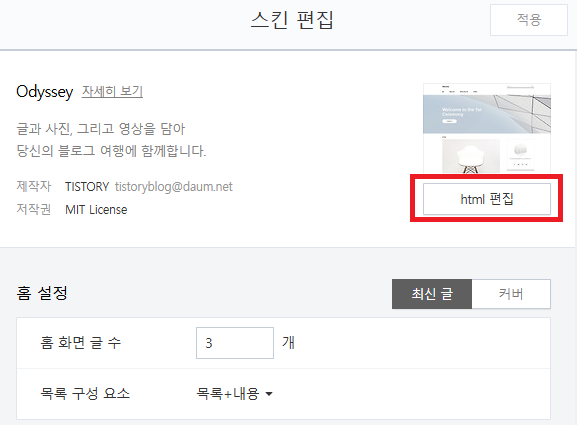Click the MIT License text
The image size is (577, 425).
coord(96,210)
